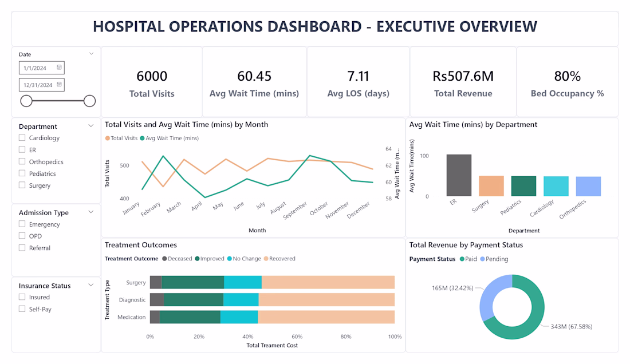Click the Total Treament Cost axis title
Viewport: 630px width, 364px height.
(x=272, y=345)
